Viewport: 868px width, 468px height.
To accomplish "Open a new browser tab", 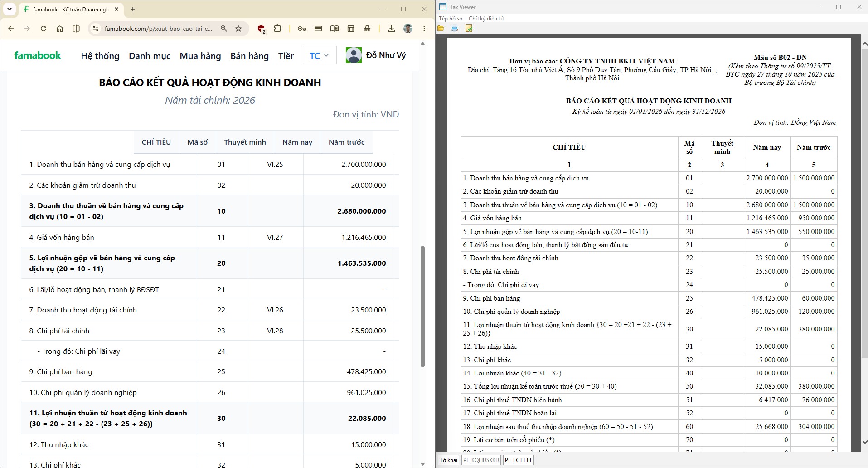I will pos(133,9).
